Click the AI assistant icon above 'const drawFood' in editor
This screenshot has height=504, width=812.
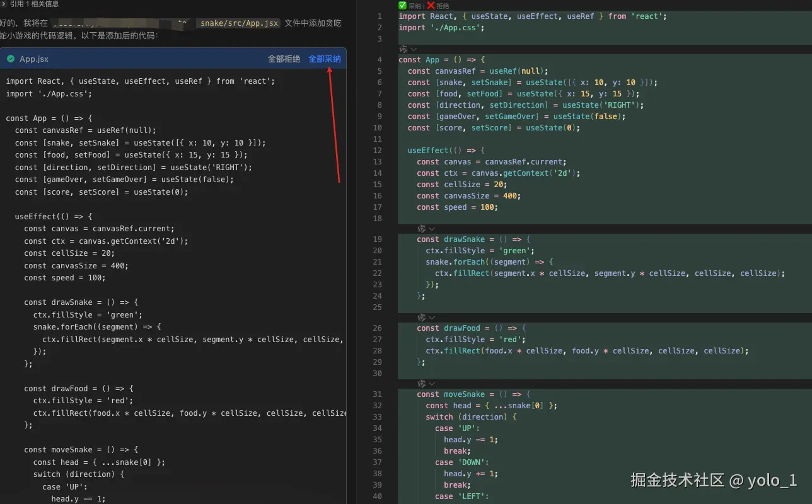point(422,318)
